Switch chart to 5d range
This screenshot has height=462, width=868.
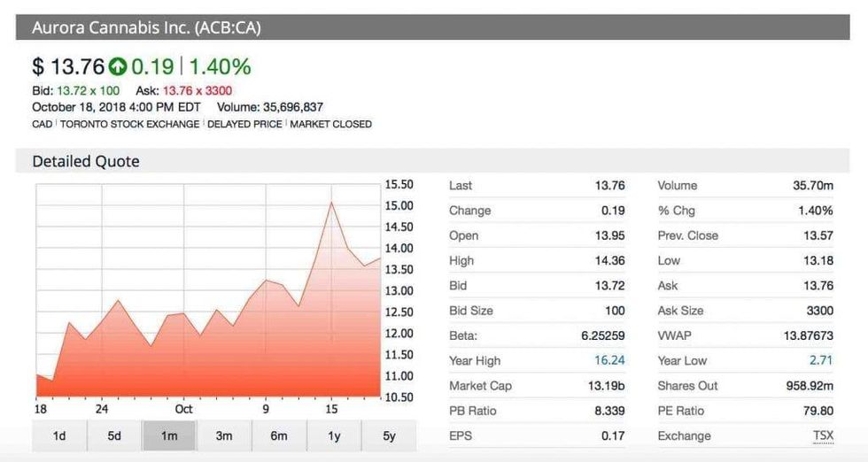pyautogui.click(x=114, y=435)
